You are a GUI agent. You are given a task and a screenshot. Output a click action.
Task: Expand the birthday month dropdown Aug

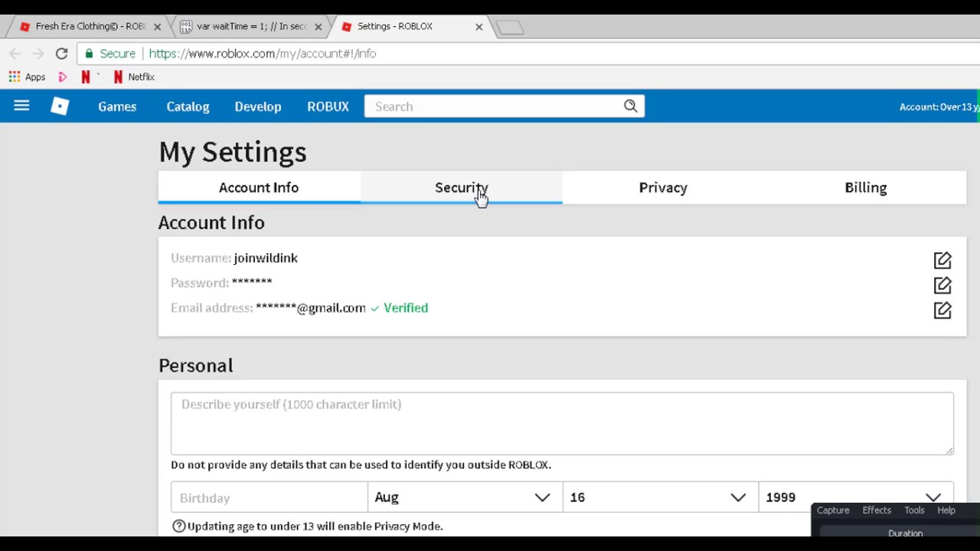(x=465, y=497)
